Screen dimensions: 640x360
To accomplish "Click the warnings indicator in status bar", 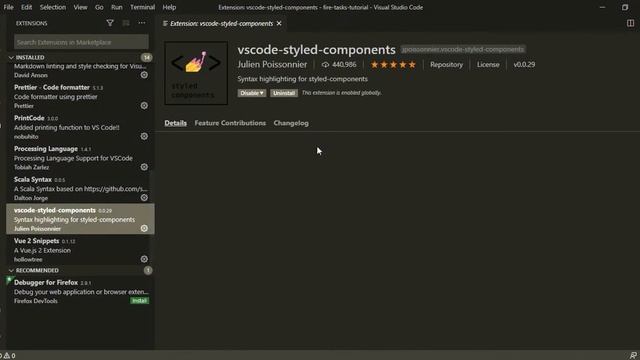I will click(9, 356).
